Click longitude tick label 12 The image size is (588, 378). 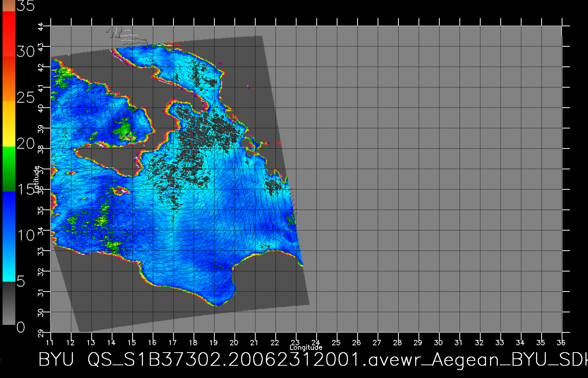coord(70,342)
